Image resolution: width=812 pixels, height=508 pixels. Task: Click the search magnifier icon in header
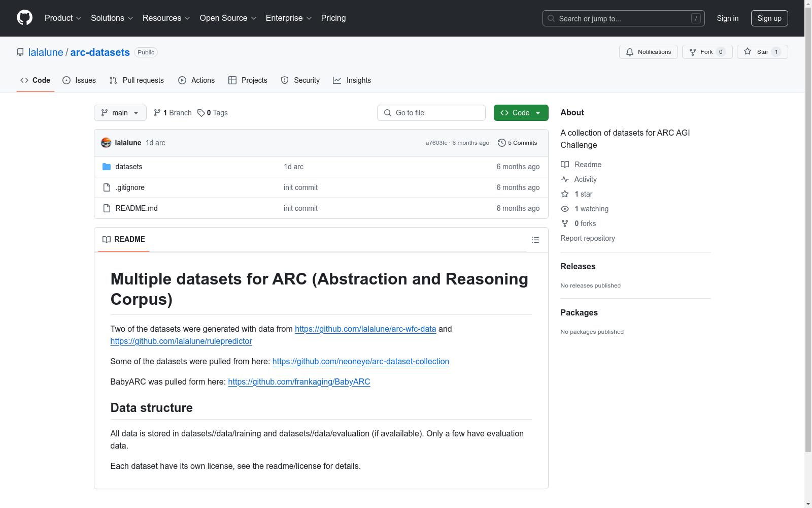(x=551, y=18)
